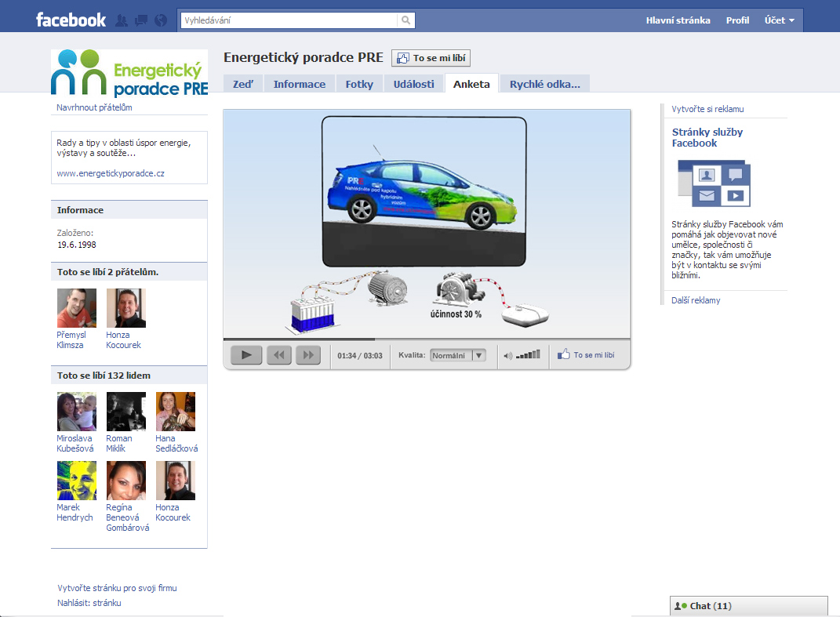Open the Kvalita Normální dropdown
Screen dimensions: 840x617
(458, 355)
